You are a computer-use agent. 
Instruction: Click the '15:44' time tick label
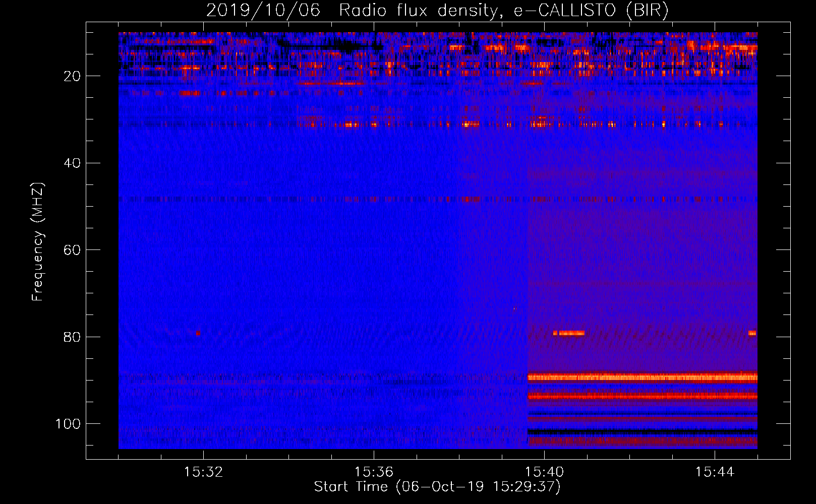715,472
